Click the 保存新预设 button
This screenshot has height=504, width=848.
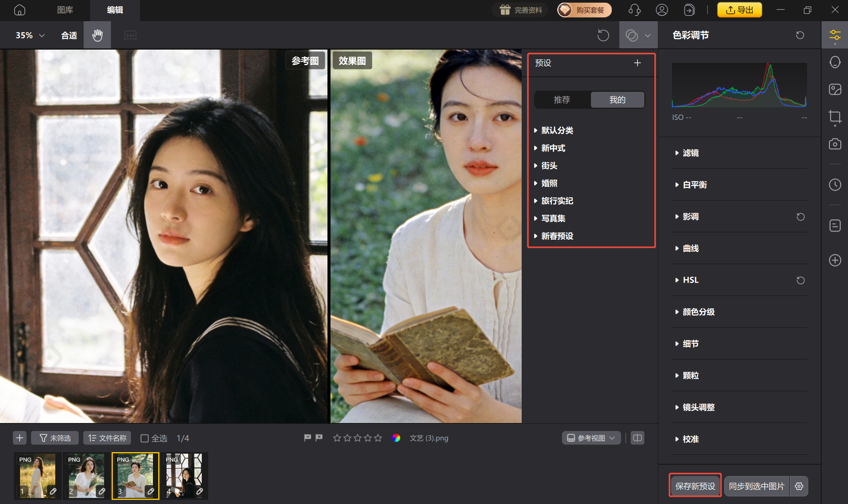695,486
